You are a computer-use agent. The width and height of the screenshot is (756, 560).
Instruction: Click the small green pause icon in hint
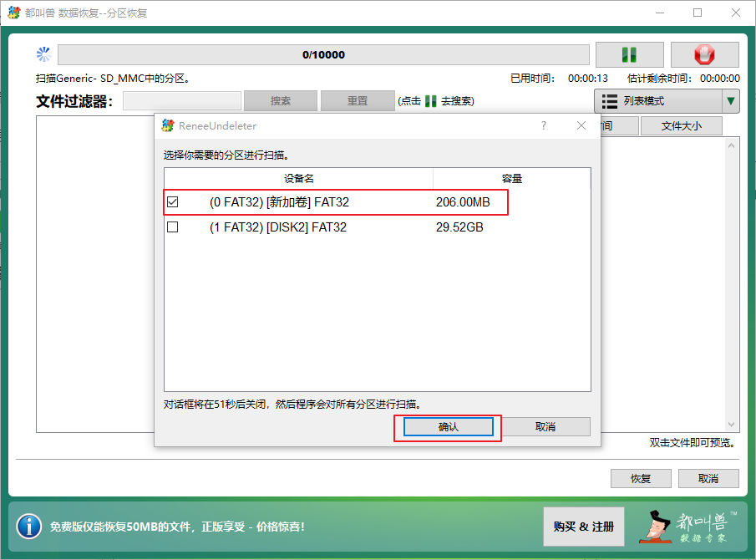[431, 101]
